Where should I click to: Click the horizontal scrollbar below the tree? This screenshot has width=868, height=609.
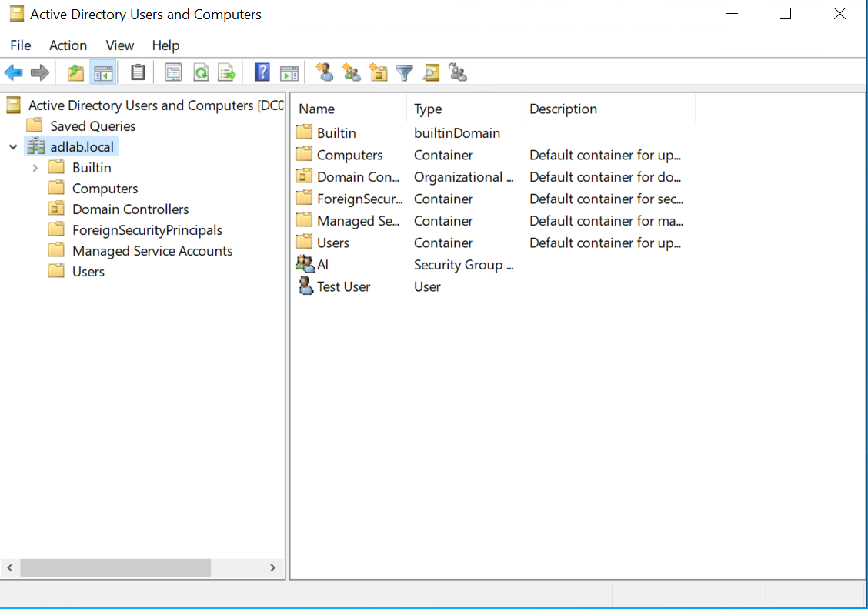click(115, 567)
